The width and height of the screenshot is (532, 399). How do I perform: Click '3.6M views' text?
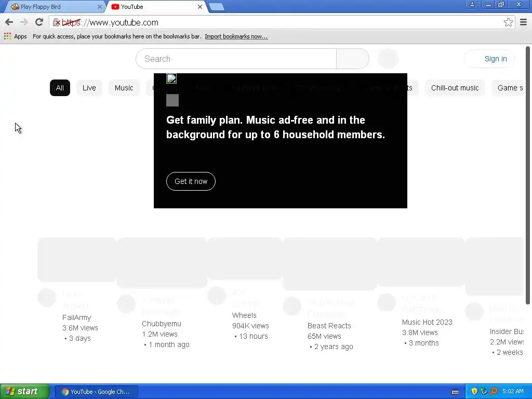[x=80, y=328]
